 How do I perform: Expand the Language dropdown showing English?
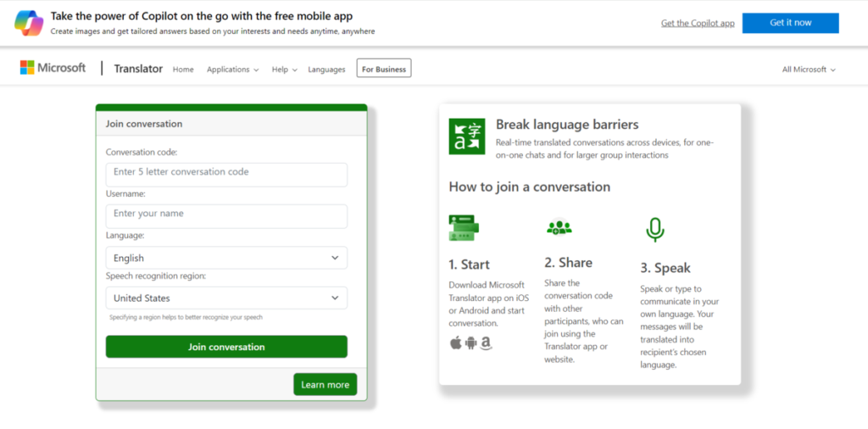226,258
